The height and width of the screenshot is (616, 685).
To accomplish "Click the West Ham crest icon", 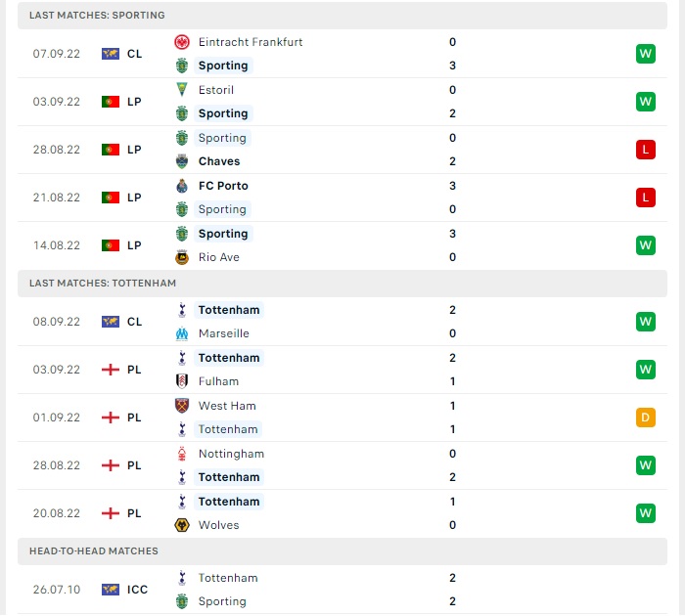I will (182, 406).
